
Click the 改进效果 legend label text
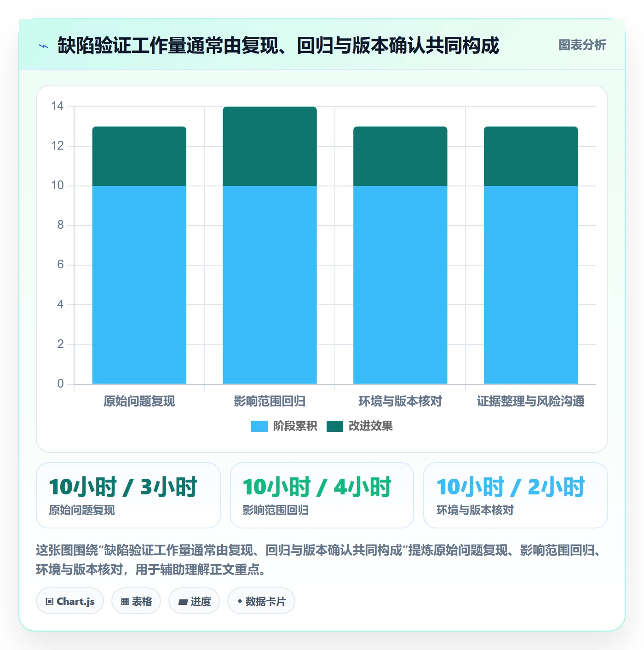370,426
